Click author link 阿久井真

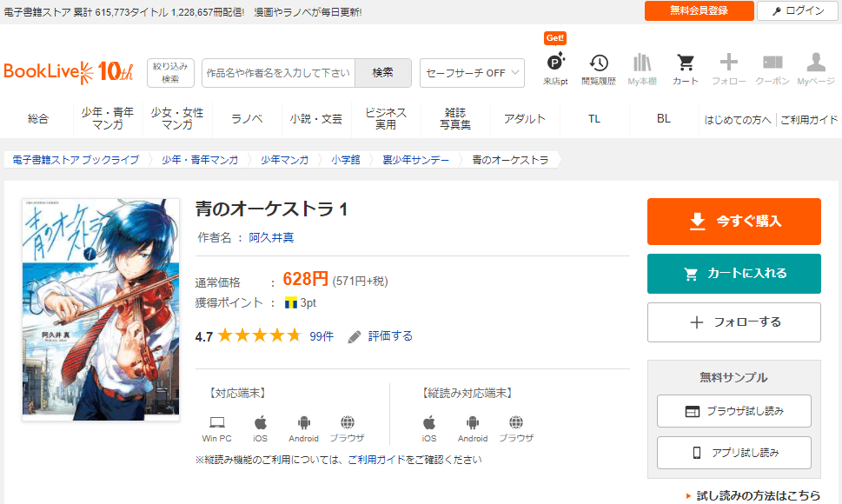[271, 237]
